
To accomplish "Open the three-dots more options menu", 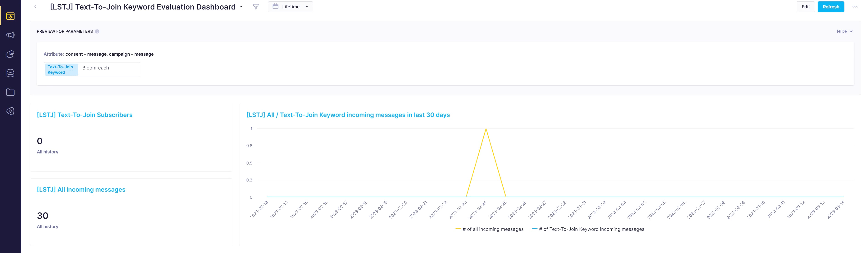I will click(855, 7).
